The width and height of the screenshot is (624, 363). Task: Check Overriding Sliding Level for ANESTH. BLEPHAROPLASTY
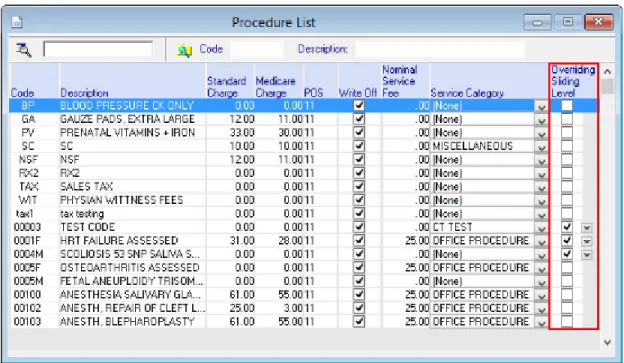[567, 321]
